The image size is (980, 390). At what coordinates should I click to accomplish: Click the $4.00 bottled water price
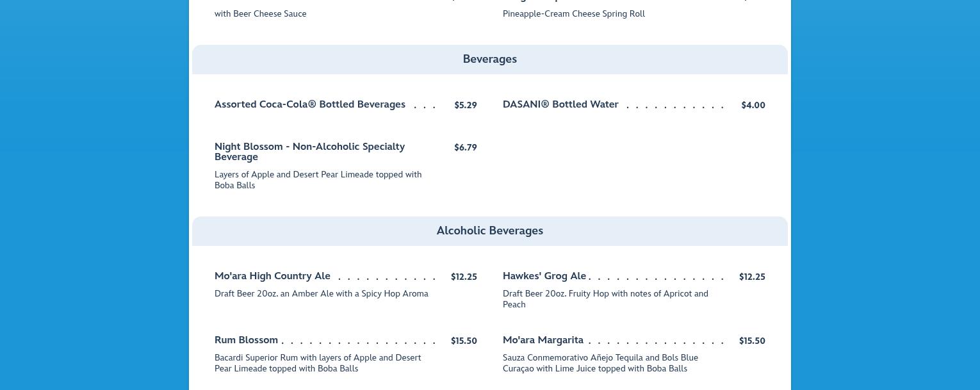[x=753, y=106]
